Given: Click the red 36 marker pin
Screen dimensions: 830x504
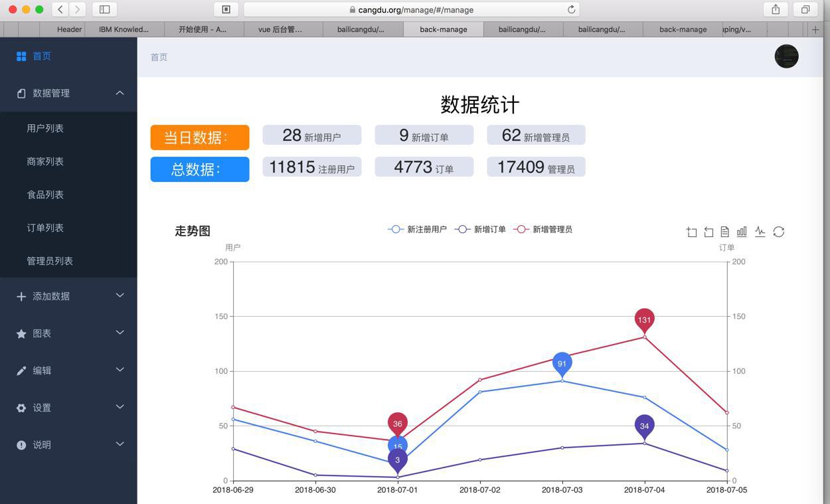Looking at the screenshot, I should (397, 424).
